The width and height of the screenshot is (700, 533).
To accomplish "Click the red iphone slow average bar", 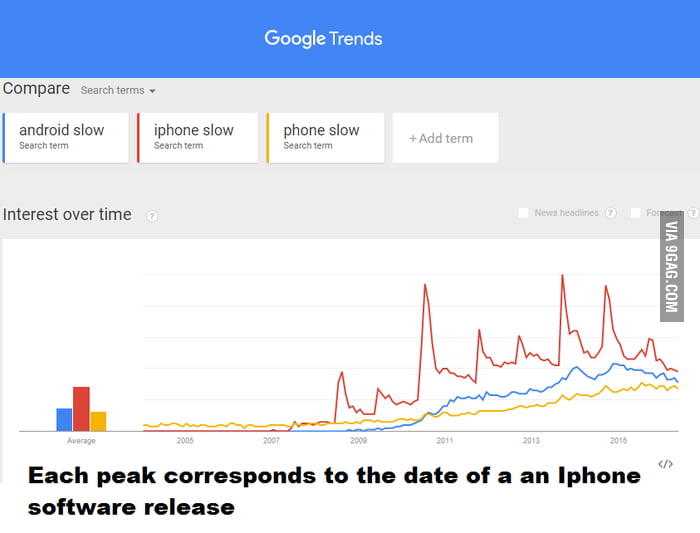I will click(81, 409).
